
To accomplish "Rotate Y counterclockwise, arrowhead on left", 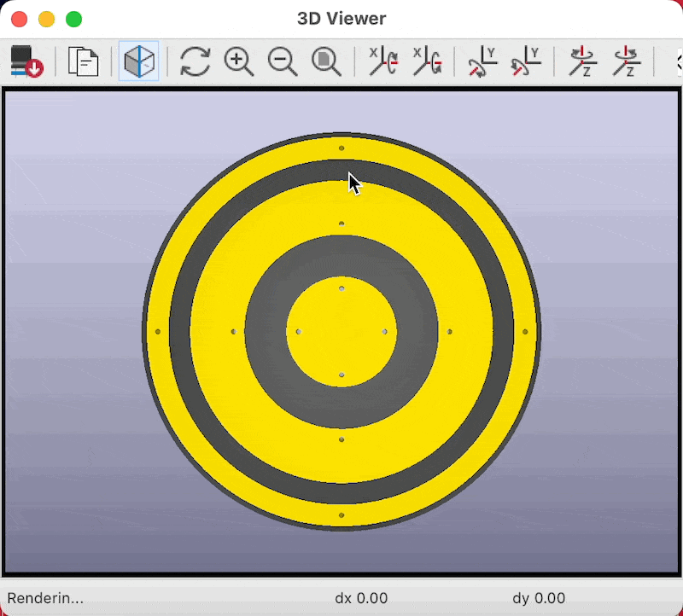I will pyautogui.click(x=526, y=61).
